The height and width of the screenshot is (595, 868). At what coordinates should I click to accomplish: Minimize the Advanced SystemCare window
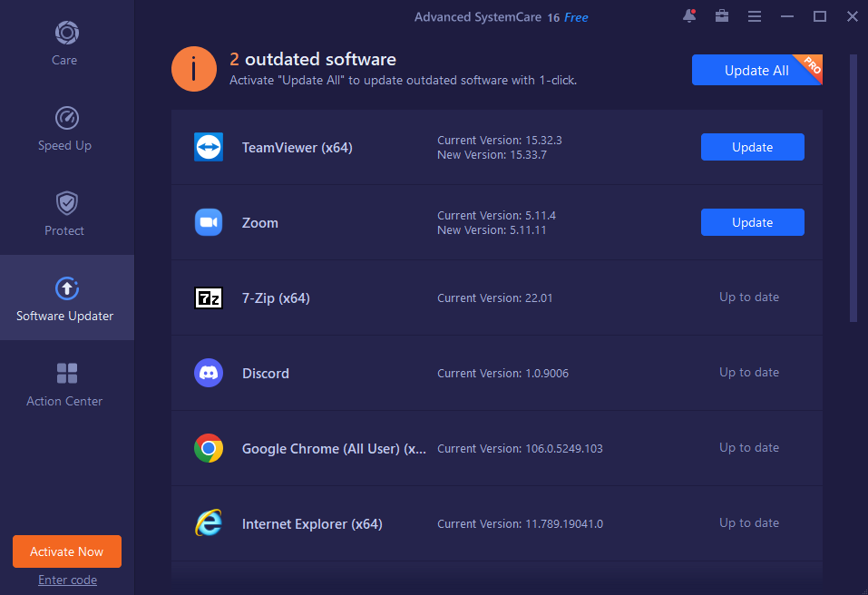pyautogui.click(x=787, y=16)
